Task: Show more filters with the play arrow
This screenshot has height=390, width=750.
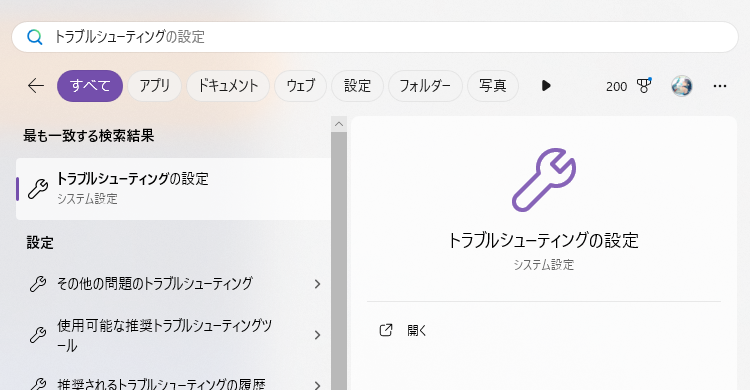Action: click(x=546, y=86)
